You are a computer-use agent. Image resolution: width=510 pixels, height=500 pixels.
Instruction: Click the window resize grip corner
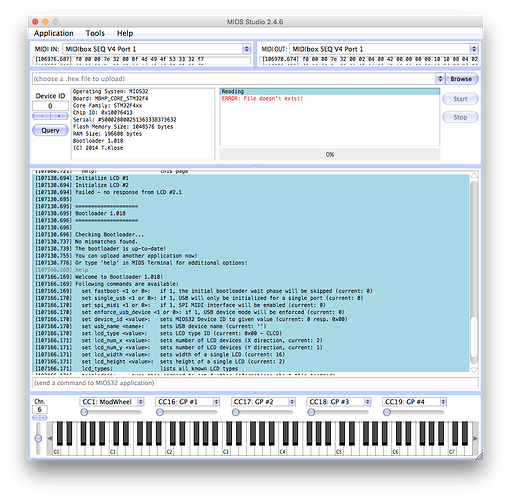[479, 456]
